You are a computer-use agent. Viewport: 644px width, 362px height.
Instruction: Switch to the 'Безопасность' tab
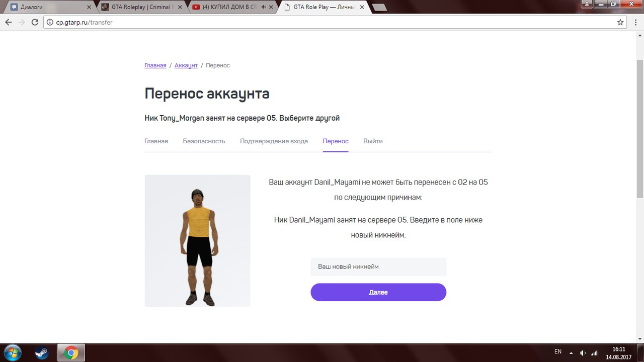(204, 141)
